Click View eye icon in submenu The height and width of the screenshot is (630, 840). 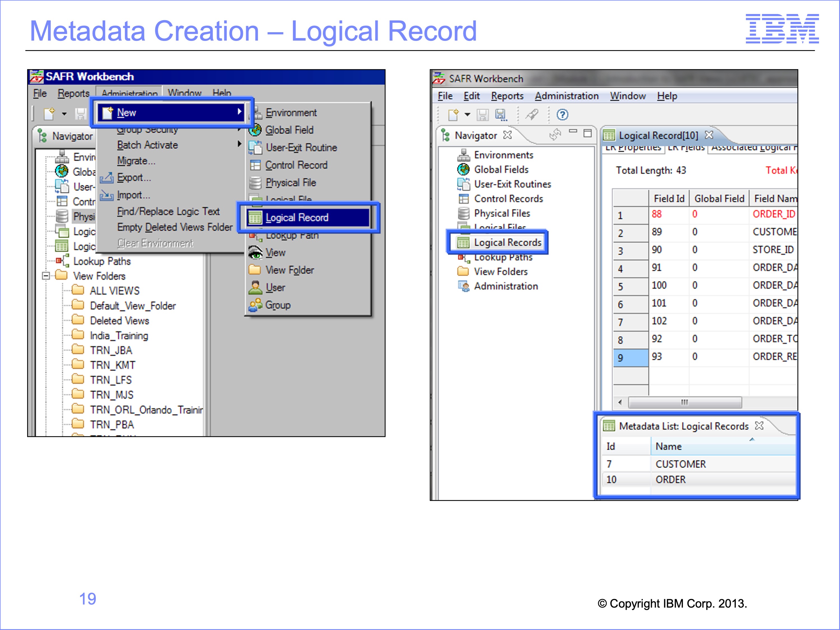255,252
